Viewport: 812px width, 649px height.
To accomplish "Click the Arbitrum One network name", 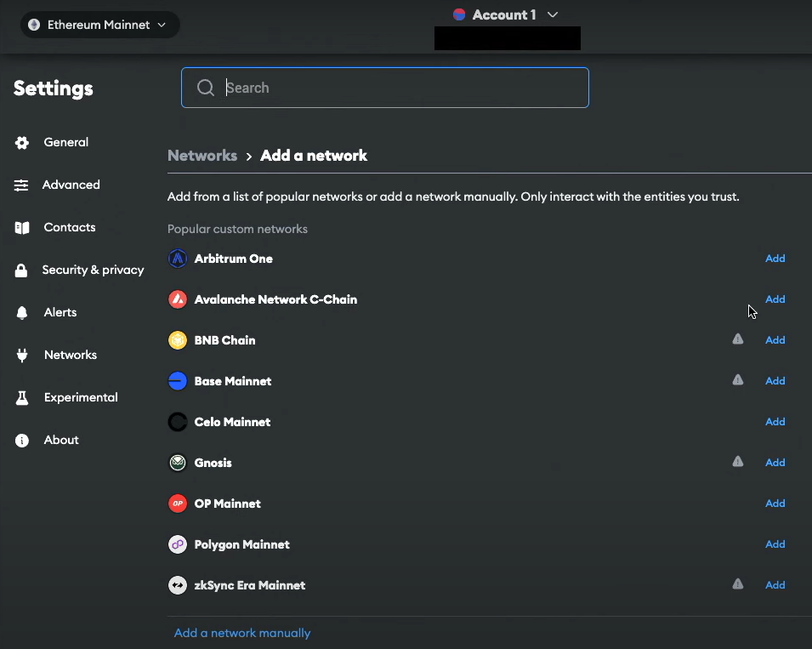I will 234,259.
